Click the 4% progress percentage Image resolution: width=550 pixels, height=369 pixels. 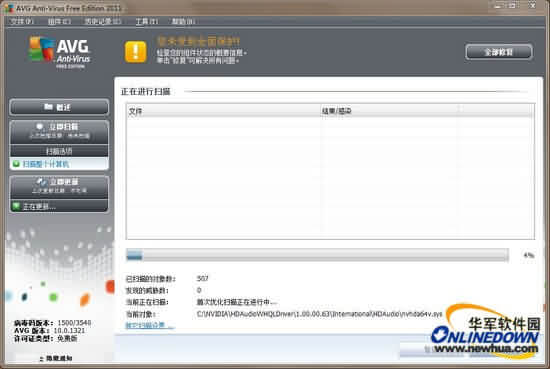(529, 255)
